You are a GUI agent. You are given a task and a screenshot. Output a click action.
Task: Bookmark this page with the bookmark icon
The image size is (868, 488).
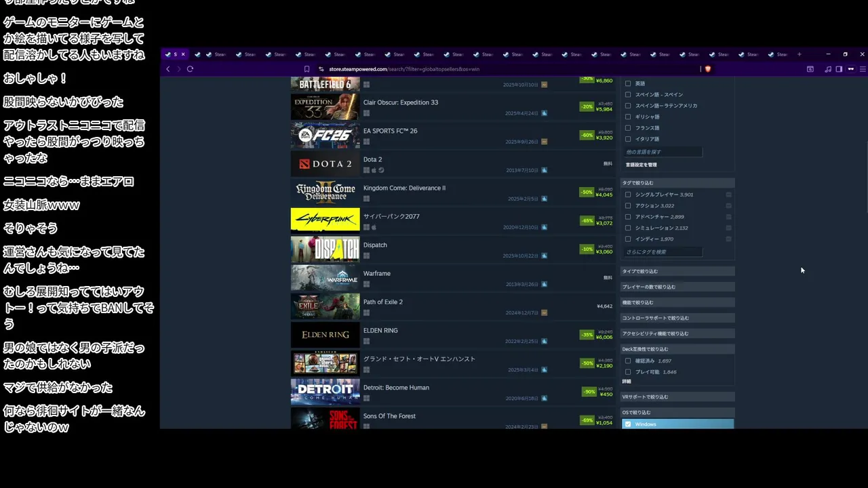pyautogui.click(x=307, y=69)
